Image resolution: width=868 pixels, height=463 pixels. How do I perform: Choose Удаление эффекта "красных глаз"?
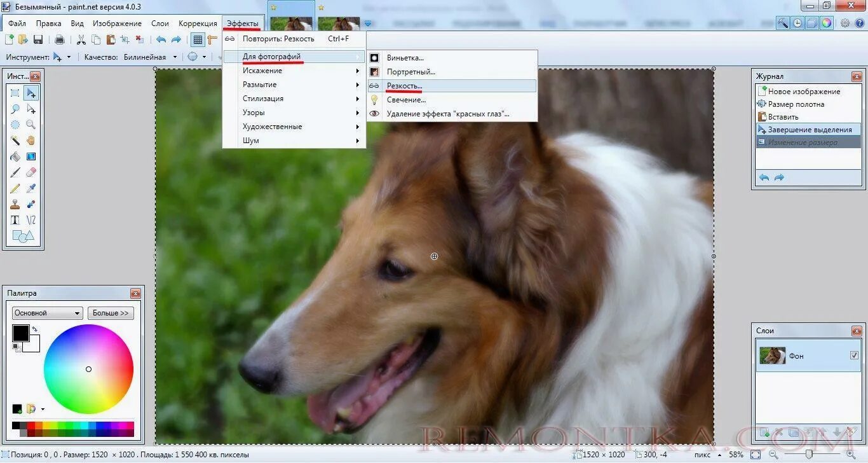[452, 114]
